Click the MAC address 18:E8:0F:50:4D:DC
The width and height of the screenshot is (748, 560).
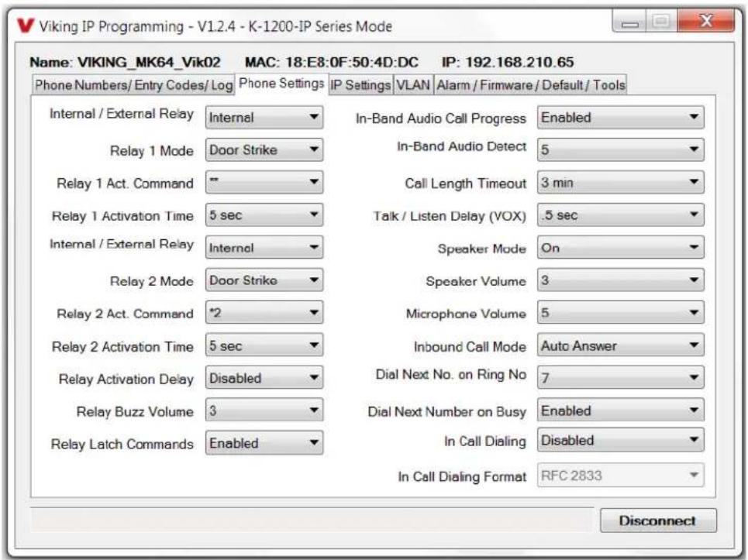click(x=352, y=63)
